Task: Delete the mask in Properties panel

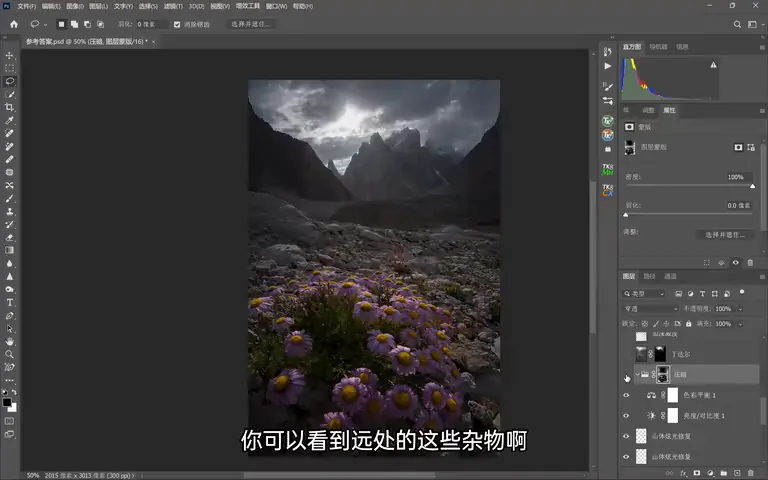Action: click(x=750, y=263)
